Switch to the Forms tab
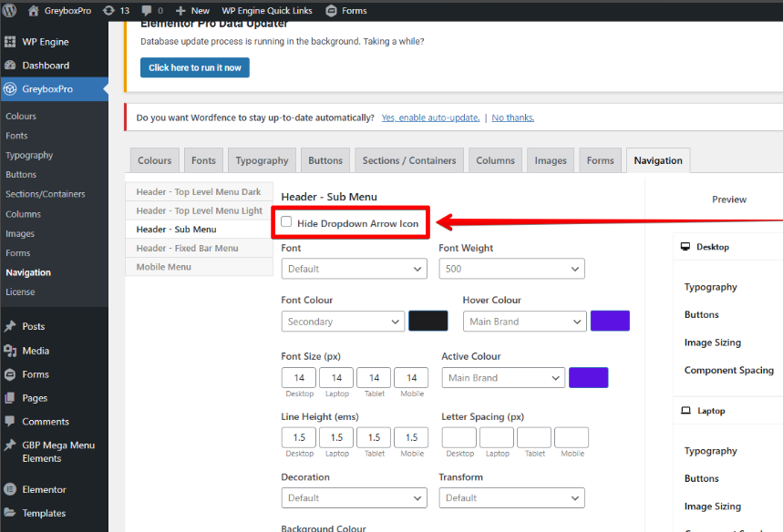Screen dimensions: 783x532 pyautogui.click(x=600, y=160)
